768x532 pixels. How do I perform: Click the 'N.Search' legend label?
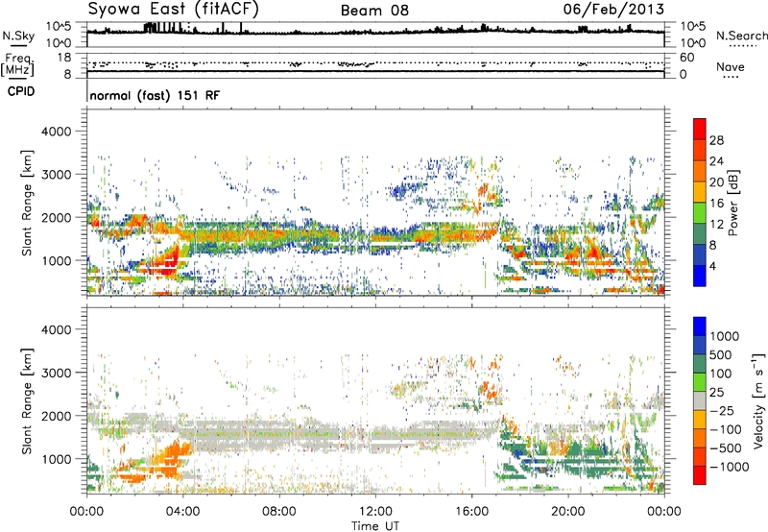pos(742,36)
